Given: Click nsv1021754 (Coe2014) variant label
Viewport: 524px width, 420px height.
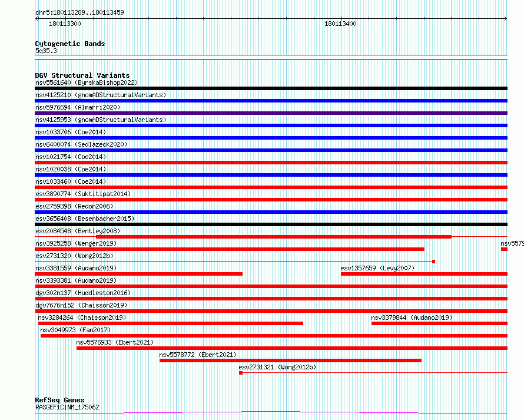Looking at the screenshot, I should tap(71, 157).
